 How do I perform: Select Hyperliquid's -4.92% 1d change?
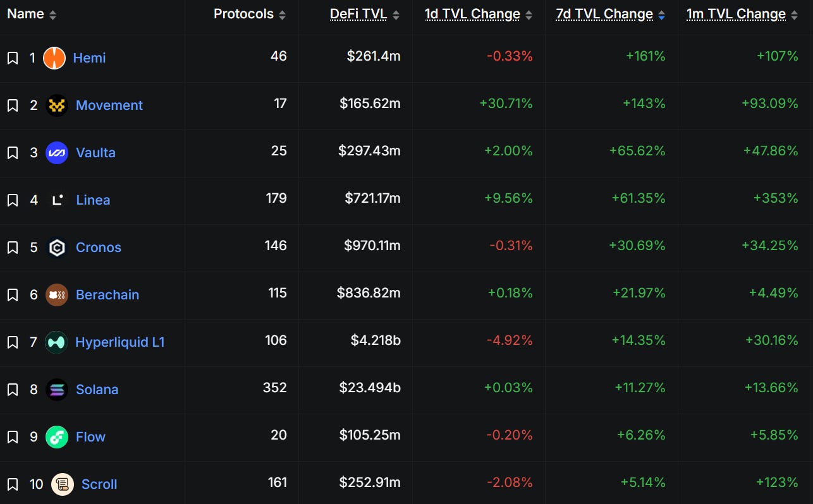(x=510, y=340)
